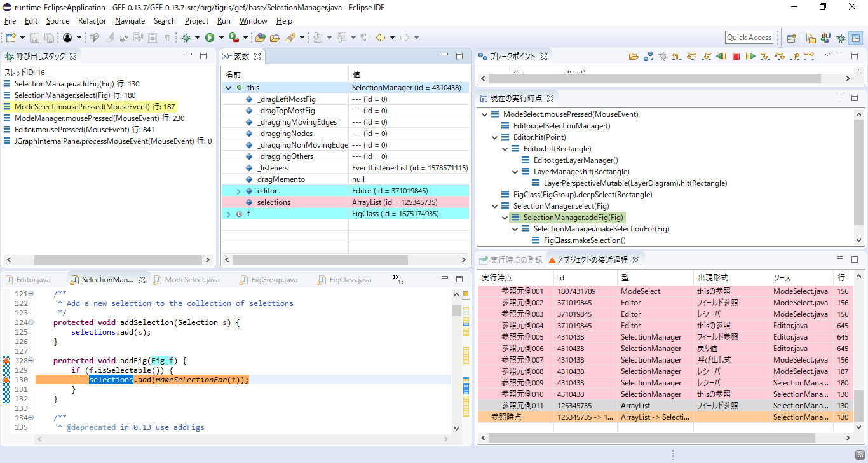Image resolution: width=868 pixels, height=463 pixels.
Task: Collapse SelectionManager.select(Fig) tree node
Action: 495,206
